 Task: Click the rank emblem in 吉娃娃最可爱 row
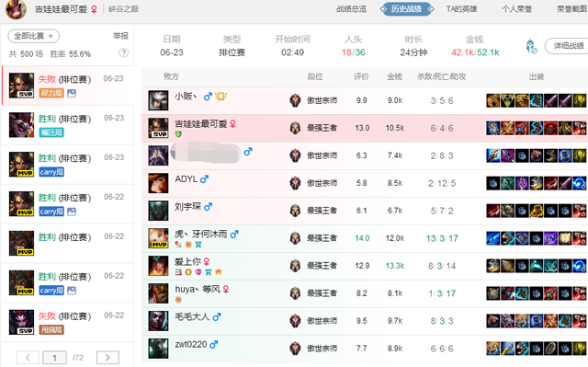click(x=295, y=128)
